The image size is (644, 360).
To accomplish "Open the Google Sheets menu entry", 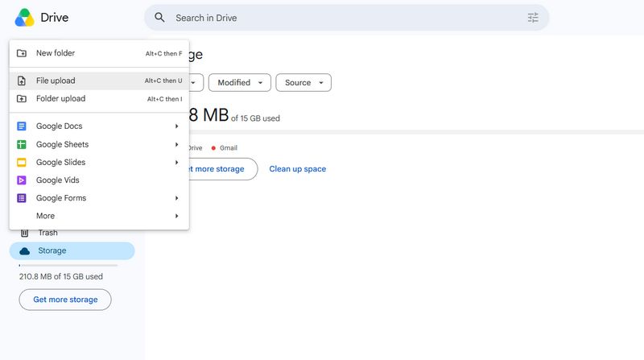I will tap(99, 144).
